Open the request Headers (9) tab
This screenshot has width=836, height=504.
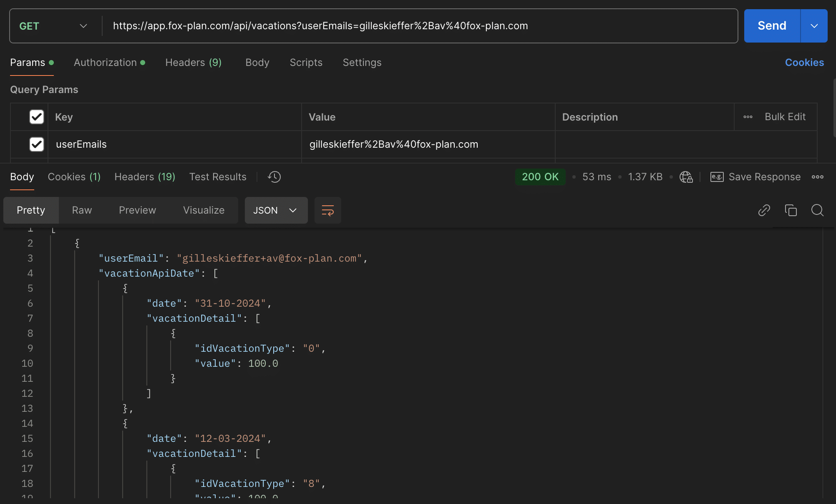tap(193, 63)
